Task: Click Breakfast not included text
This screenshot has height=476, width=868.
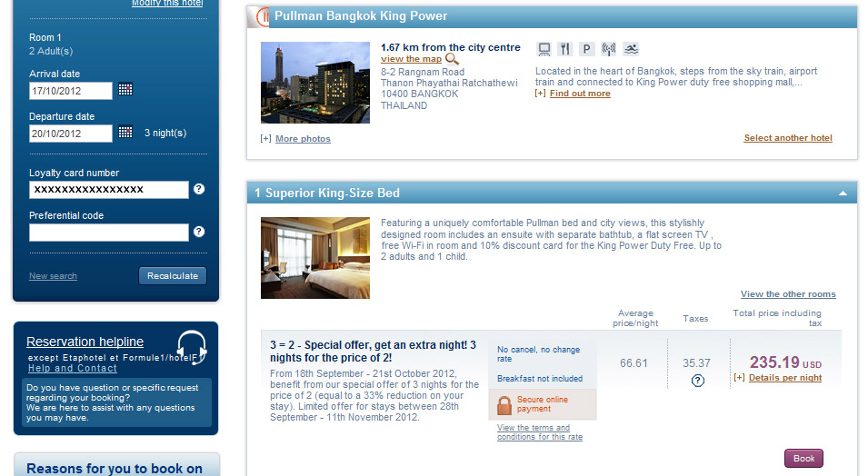Action: pos(540,379)
